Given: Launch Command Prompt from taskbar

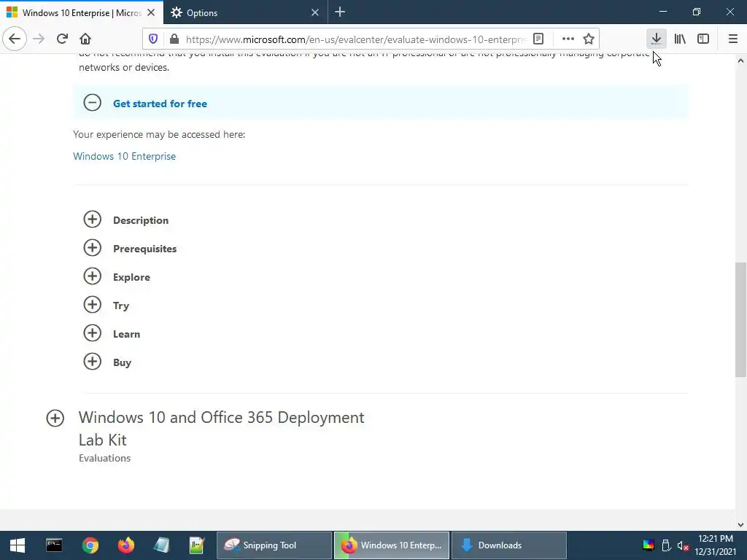Looking at the screenshot, I should [54, 545].
